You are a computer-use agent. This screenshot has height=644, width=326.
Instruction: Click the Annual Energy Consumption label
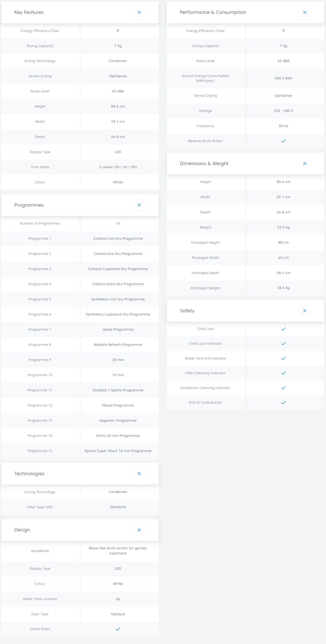tap(205, 78)
